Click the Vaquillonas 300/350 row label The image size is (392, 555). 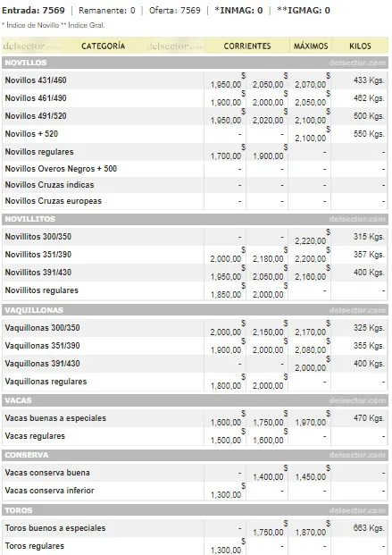[43, 327]
